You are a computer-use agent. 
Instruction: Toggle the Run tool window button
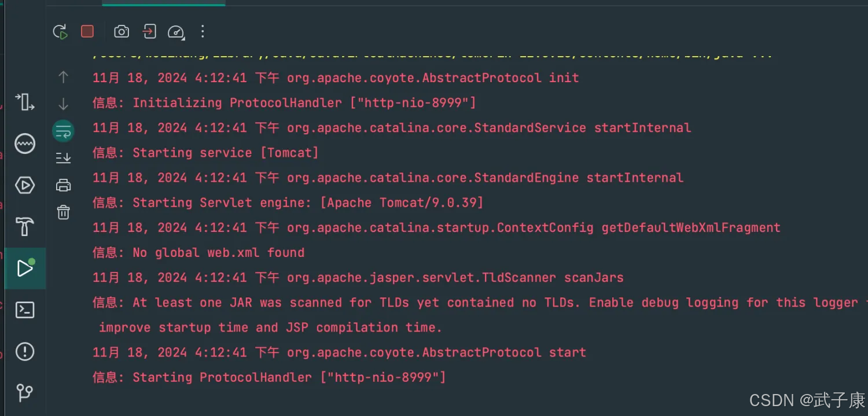(25, 268)
